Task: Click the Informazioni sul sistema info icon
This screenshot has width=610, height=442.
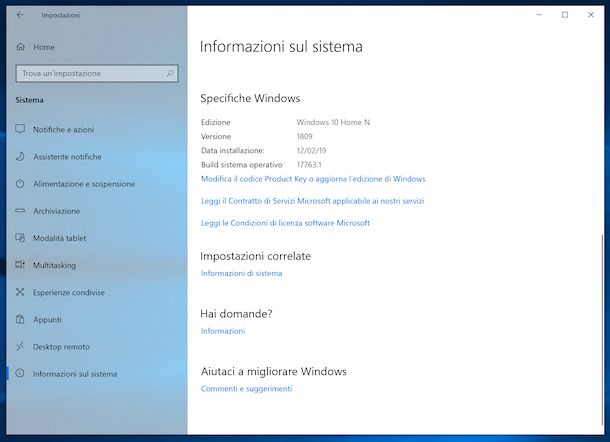Action: click(x=20, y=374)
